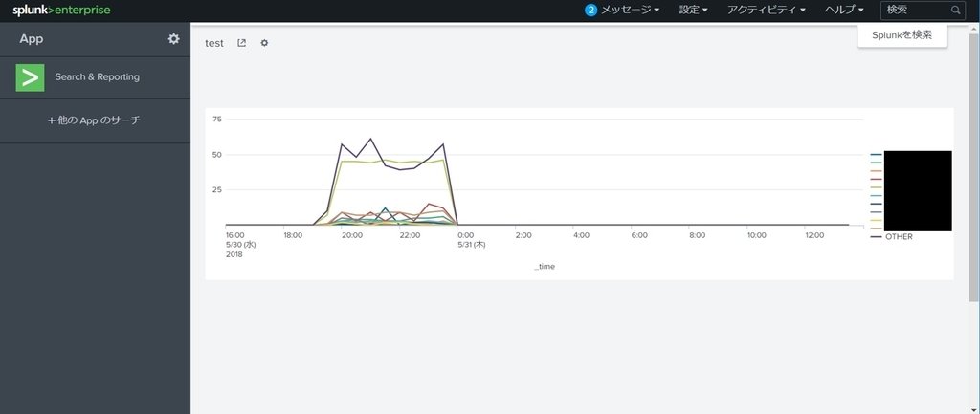The width and height of the screenshot is (980, 414).
Task: Click the vertical scrollbar on the right
Action: (973, 163)
